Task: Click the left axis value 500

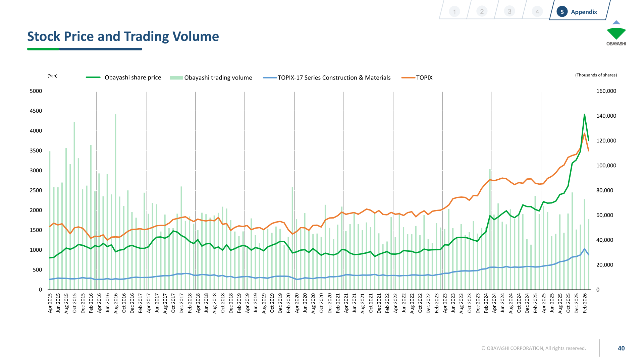Action: tap(38, 270)
